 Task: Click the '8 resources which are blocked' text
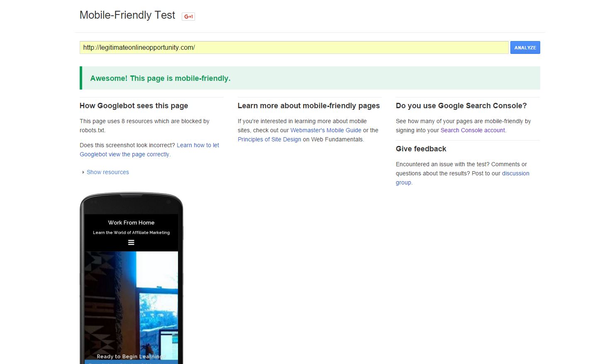pyautogui.click(x=161, y=121)
